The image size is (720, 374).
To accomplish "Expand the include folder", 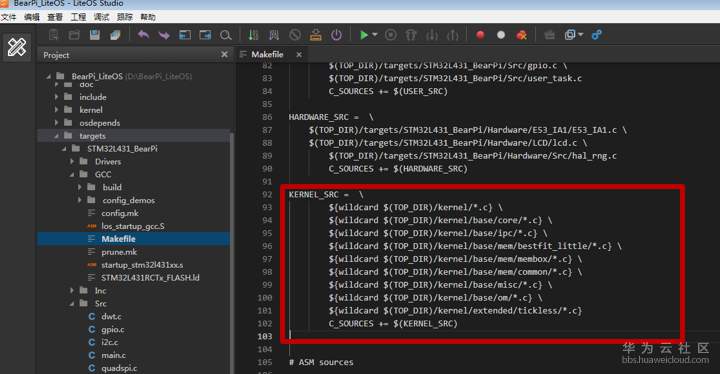I will (56, 97).
